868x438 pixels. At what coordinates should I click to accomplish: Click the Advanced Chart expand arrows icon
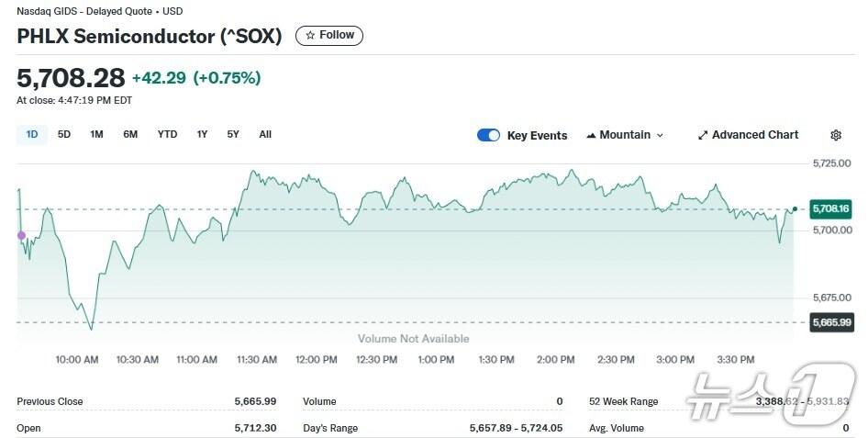tap(703, 135)
